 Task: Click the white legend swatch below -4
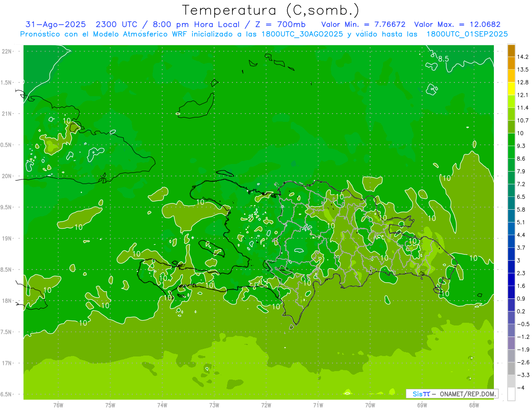click(x=511, y=394)
